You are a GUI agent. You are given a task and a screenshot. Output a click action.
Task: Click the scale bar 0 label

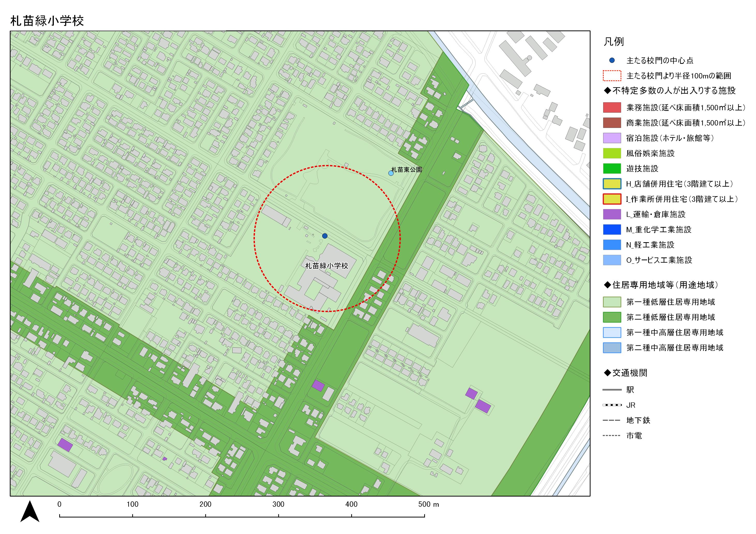[59, 504]
